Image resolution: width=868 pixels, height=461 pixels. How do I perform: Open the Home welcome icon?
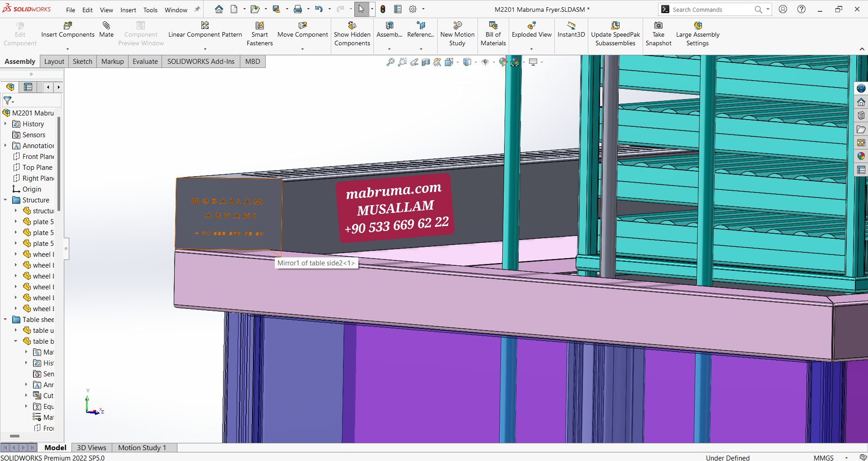(x=219, y=9)
